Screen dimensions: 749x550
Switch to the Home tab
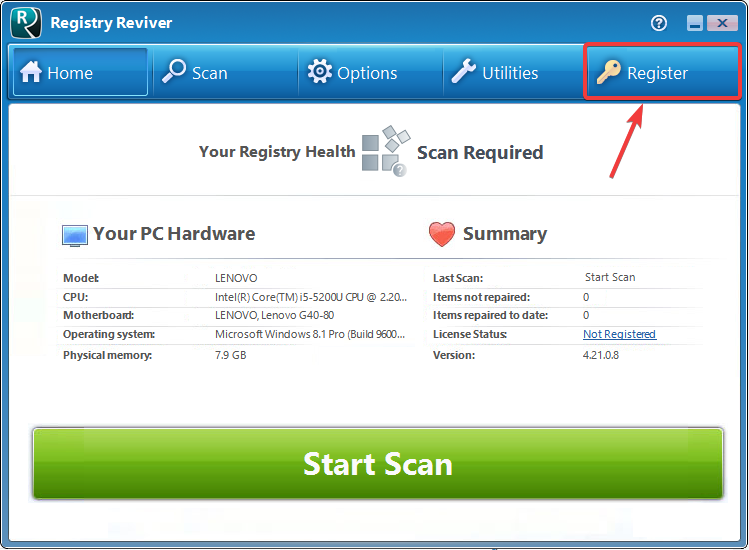coord(80,72)
